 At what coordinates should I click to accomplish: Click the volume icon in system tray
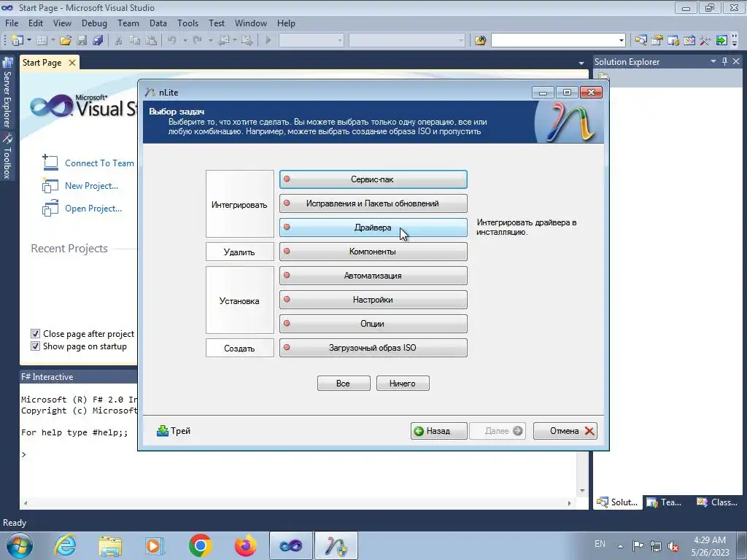673,546
